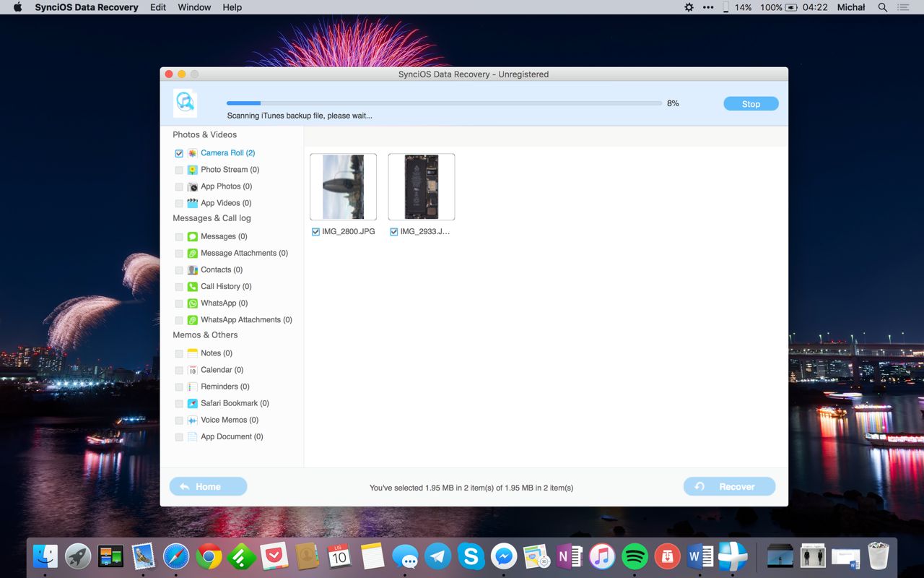Open Google Chrome from the Dock
Image resolution: width=924 pixels, height=578 pixels.
click(209, 556)
